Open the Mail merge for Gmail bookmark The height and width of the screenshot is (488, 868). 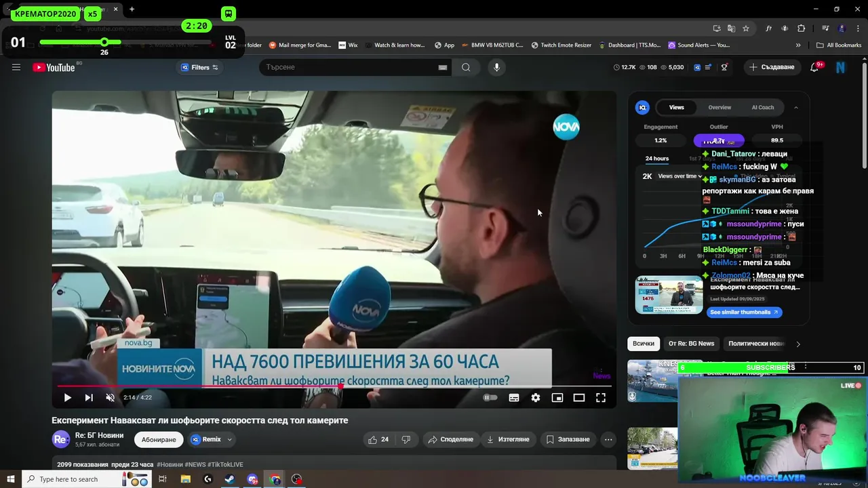(x=300, y=45)
